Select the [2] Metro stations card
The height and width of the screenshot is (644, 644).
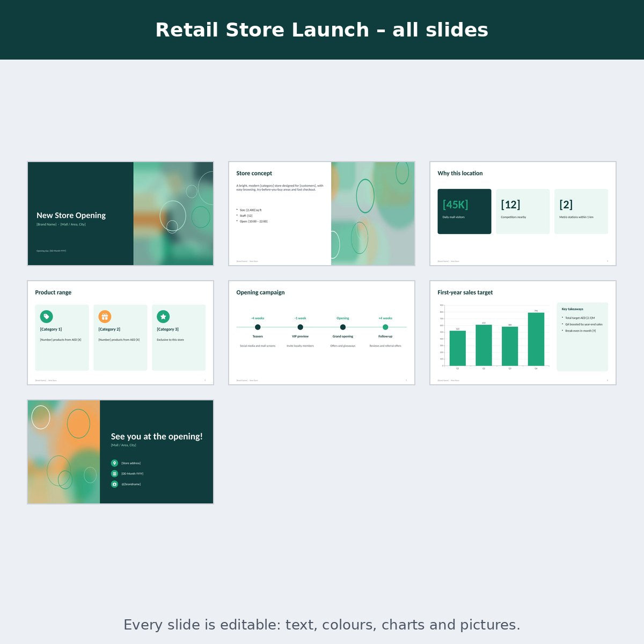tap(581, 211)
